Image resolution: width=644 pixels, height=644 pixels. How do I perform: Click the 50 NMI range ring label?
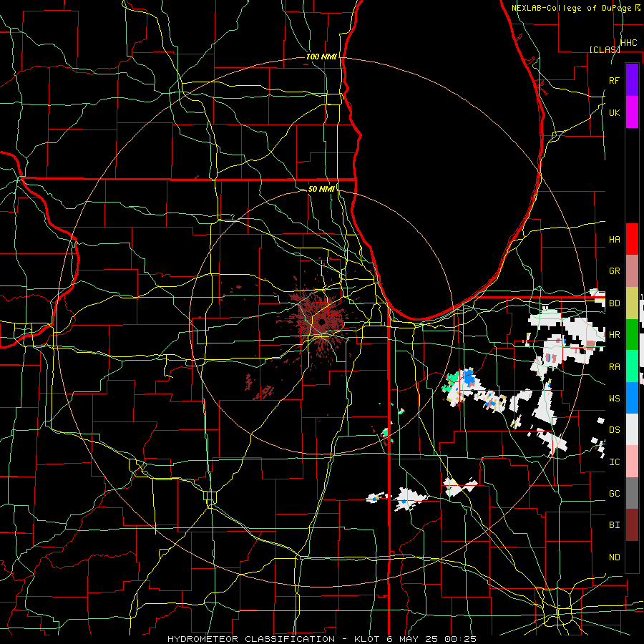321,189
